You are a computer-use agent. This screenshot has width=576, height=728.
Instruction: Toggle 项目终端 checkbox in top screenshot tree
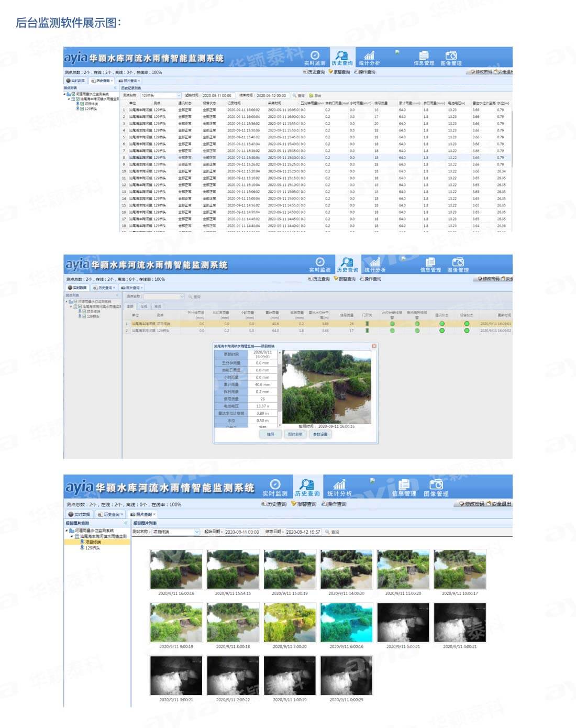pyautogui.click(x=82, y=104)
